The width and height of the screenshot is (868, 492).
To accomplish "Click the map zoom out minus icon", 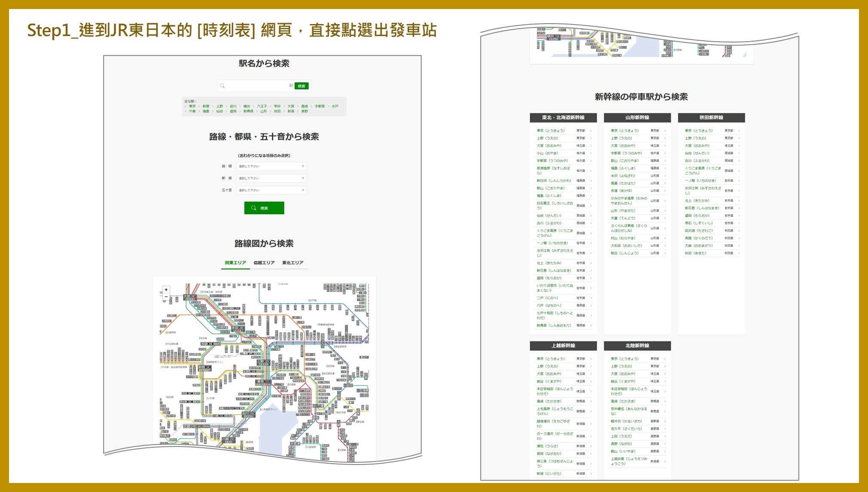I will [166, 297].
